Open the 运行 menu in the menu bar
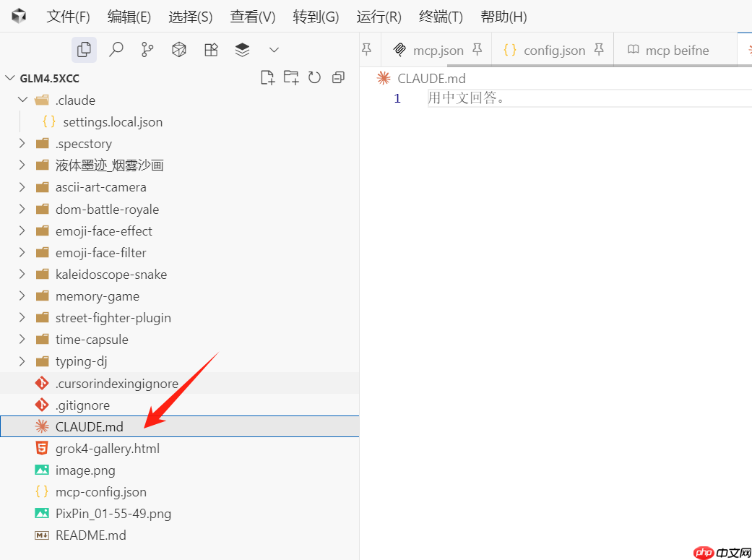Image resolution: width=752 pixels, height=560 pixels. [378, 16]
